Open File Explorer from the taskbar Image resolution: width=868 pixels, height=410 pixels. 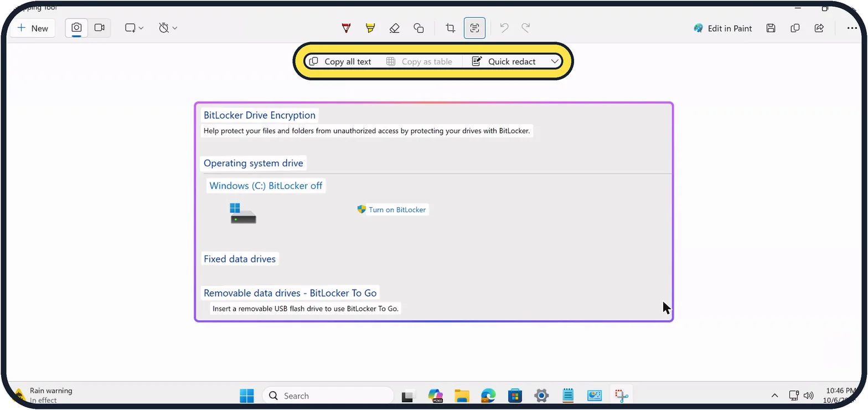(x=462, y=396)
